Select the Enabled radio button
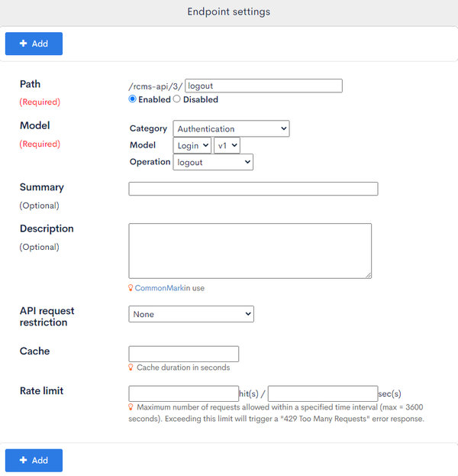The height and width of the screenshot is (476, 458). coord(132,99)
